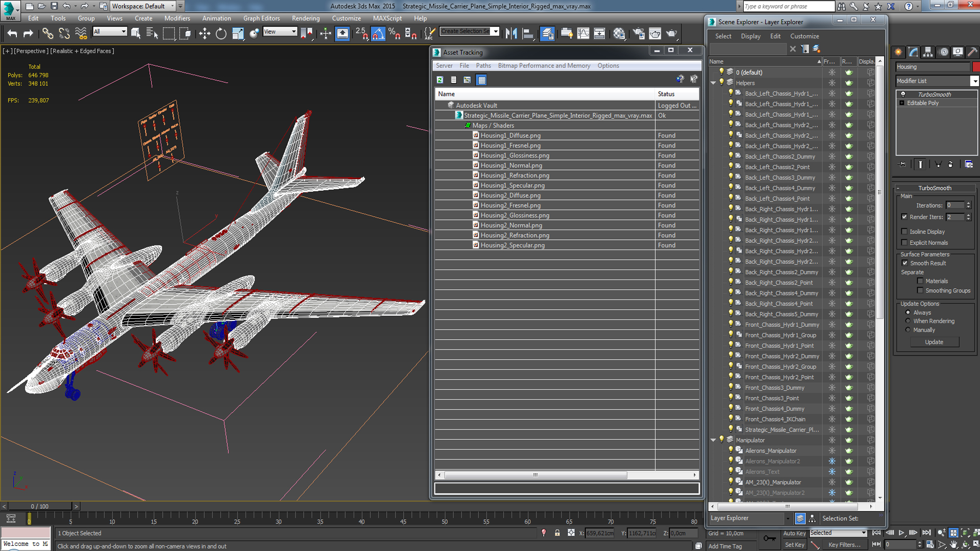Click the Redo arrow in main toolbar
The height and width of the screenshot is (551, 980).
click(29, 34)
